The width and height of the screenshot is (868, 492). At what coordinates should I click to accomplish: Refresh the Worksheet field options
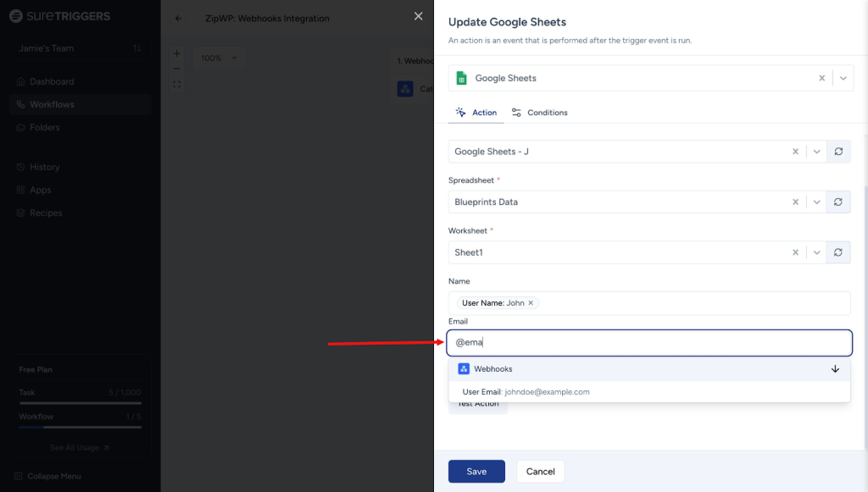click(838, 252)
